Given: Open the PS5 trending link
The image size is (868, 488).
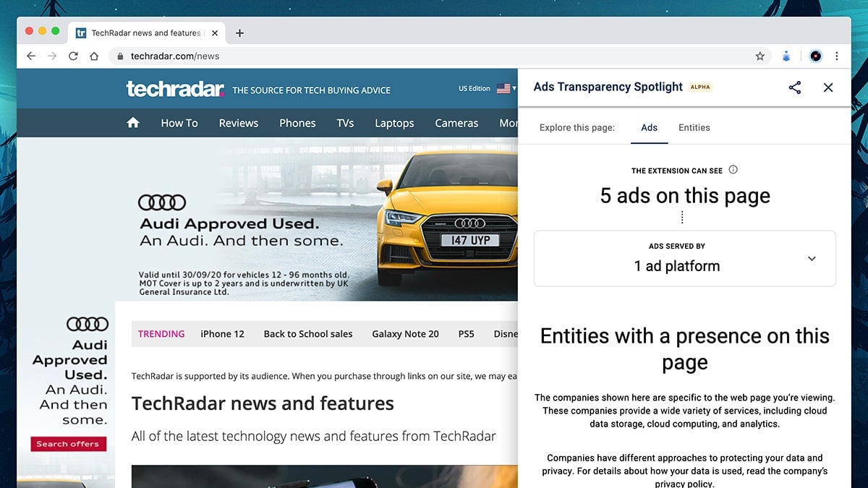Looking at the screenshot, I should (x=466, y=334).
